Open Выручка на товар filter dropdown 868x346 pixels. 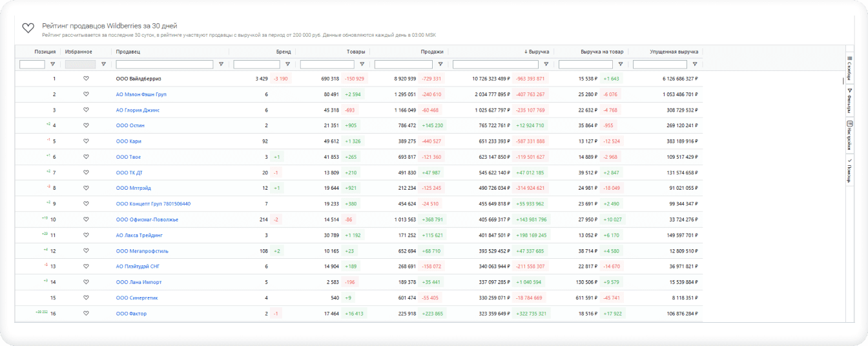[621, 65]
